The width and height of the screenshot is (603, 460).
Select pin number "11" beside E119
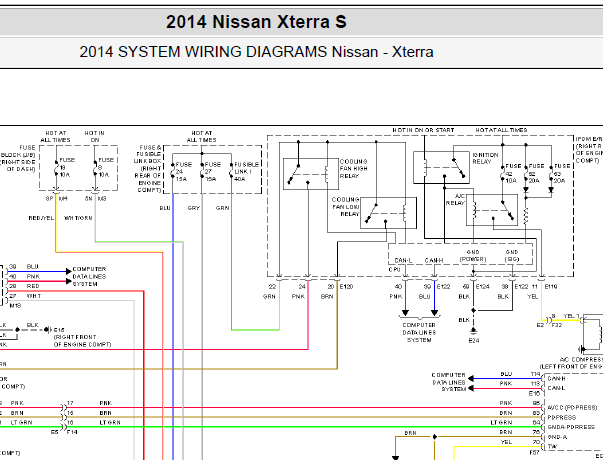click(535, 287)
